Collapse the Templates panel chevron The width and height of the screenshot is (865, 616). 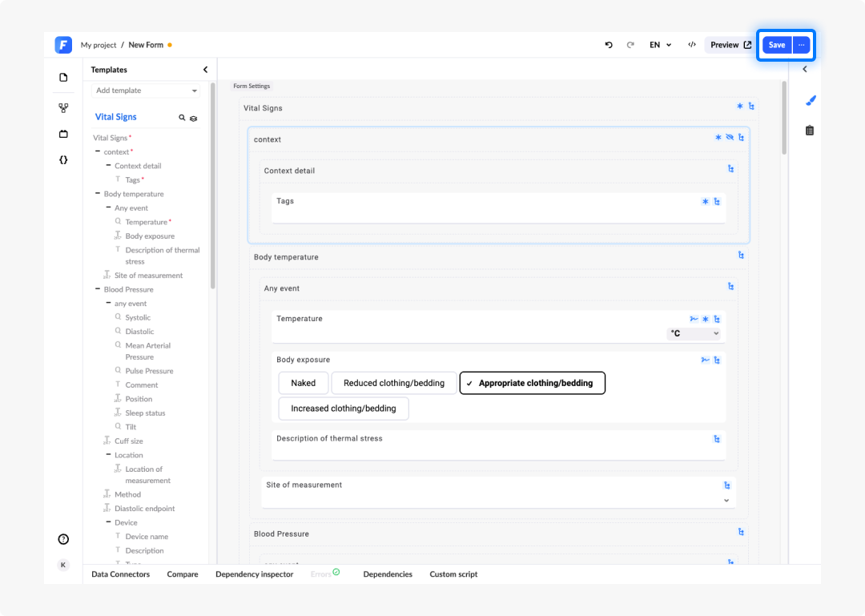point(205,70)
